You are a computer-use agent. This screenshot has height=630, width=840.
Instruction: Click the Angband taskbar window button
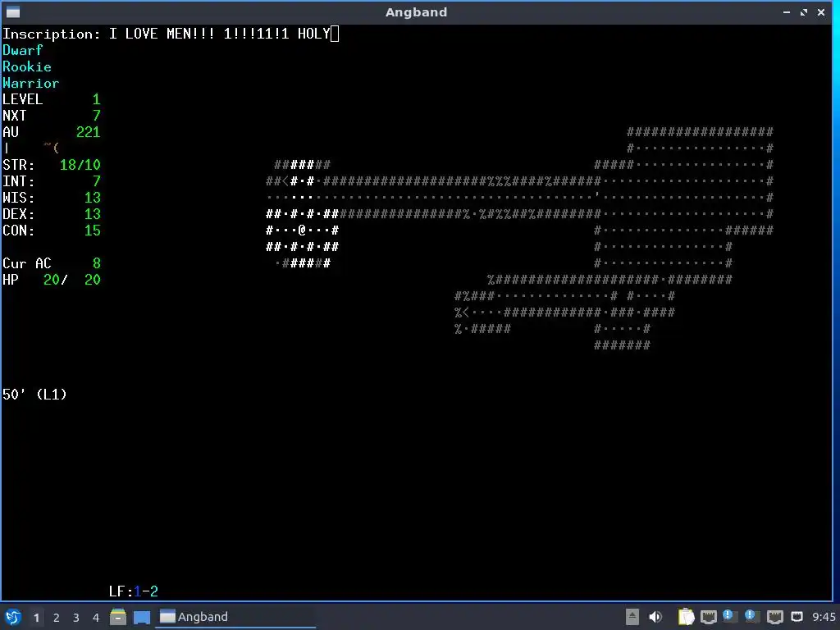coord(235,617)
